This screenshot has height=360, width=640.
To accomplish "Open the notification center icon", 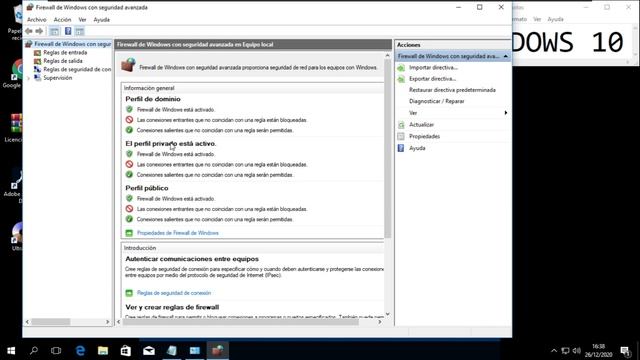I will coord(625,351).
